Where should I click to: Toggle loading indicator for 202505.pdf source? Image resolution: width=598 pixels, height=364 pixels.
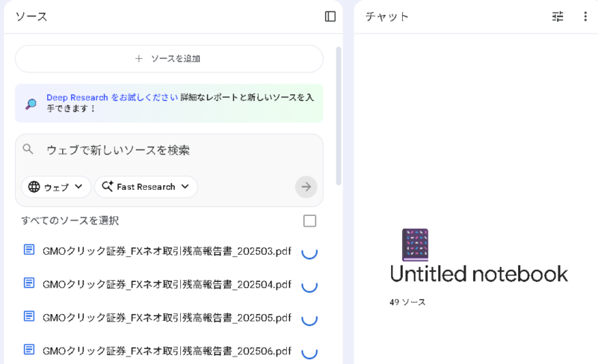tap(309, 318)
